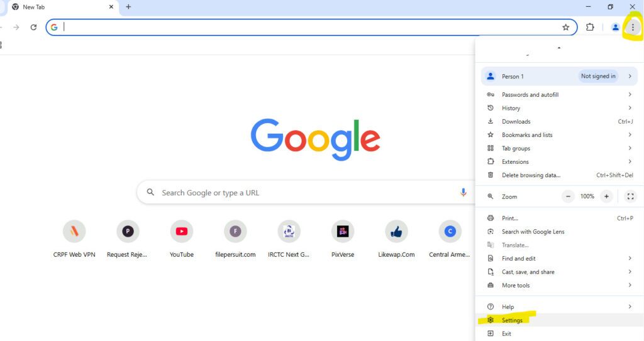Expand Bookmarks and lists submenu
This screenshot has width=644, height=341.
pyautogui.click(x=559, y=135)
